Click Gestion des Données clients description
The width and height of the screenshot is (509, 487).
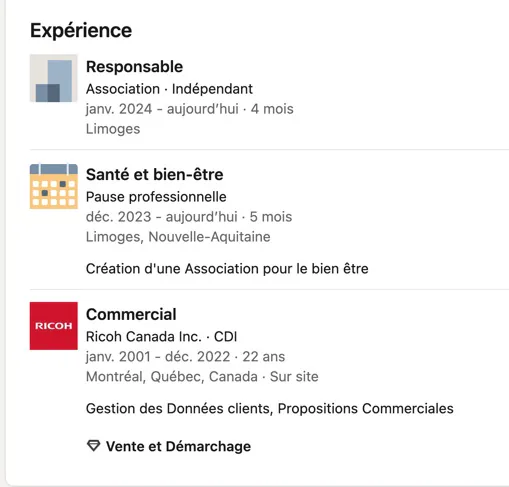point(270,409)
